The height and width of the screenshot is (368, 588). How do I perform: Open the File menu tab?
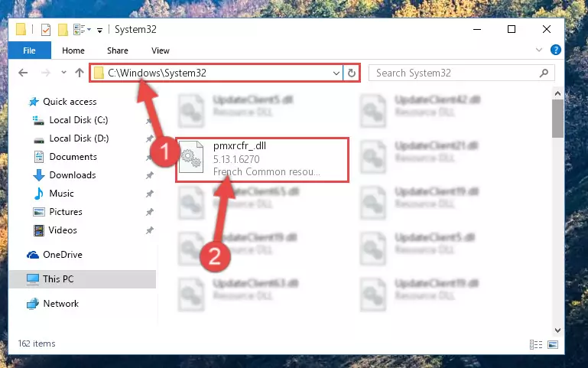(x=29, y=50)
